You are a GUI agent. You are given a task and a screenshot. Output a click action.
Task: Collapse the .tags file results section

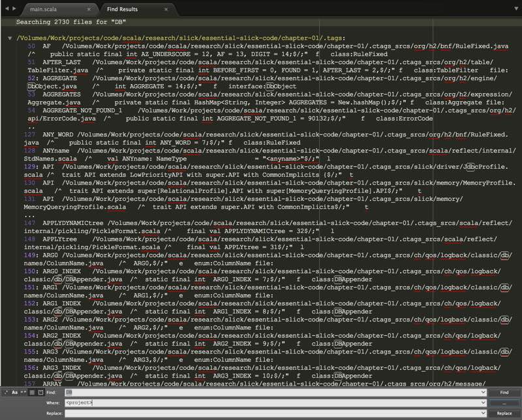click(x=10, y=38)
